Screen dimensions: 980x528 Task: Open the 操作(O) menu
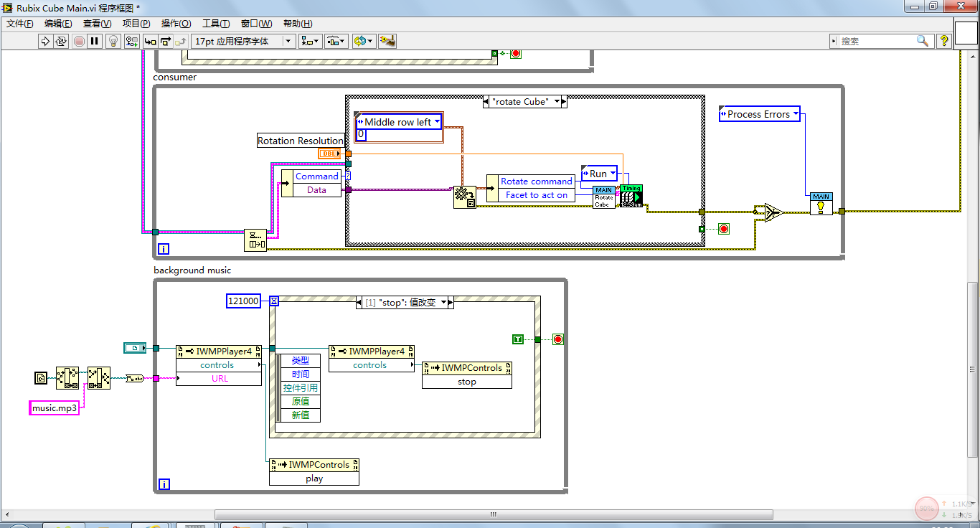(176, 24)
